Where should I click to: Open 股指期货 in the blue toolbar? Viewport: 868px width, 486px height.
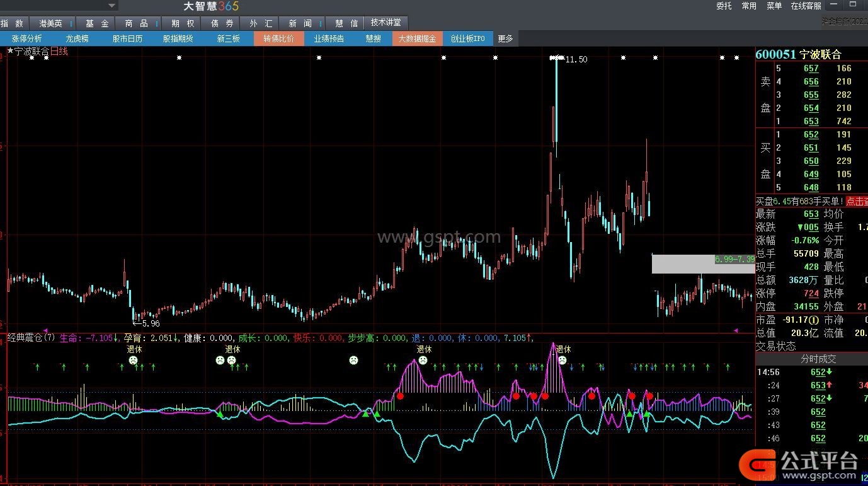pyautogui.click(x=178, y=38)
